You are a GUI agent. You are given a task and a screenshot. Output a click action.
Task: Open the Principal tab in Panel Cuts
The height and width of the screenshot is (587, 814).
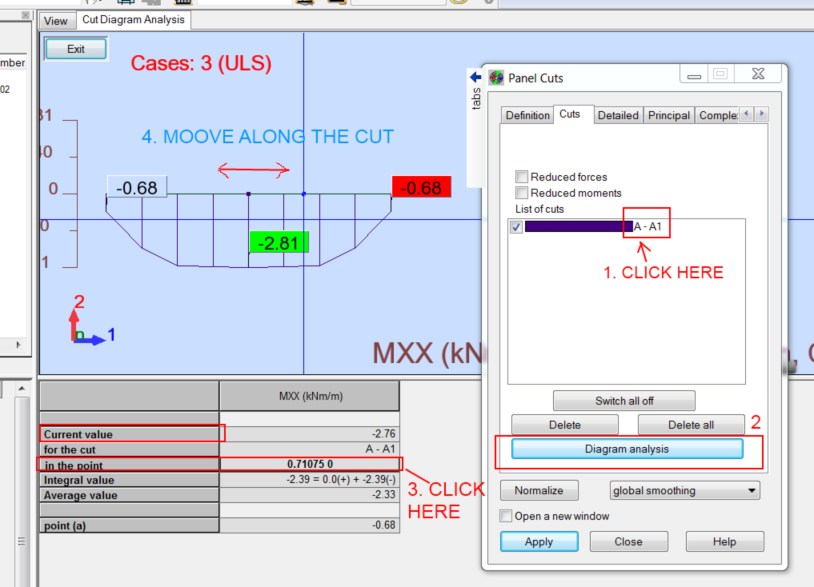(669, 115)
